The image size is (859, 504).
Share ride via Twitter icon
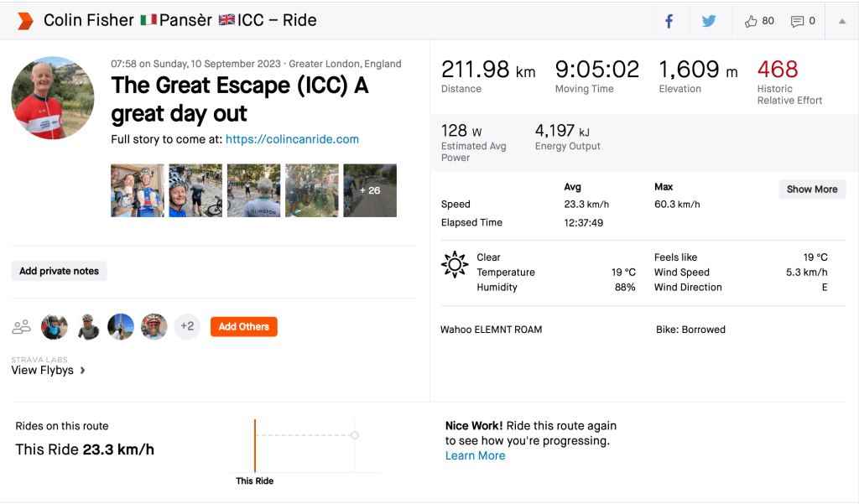point(709,21)
